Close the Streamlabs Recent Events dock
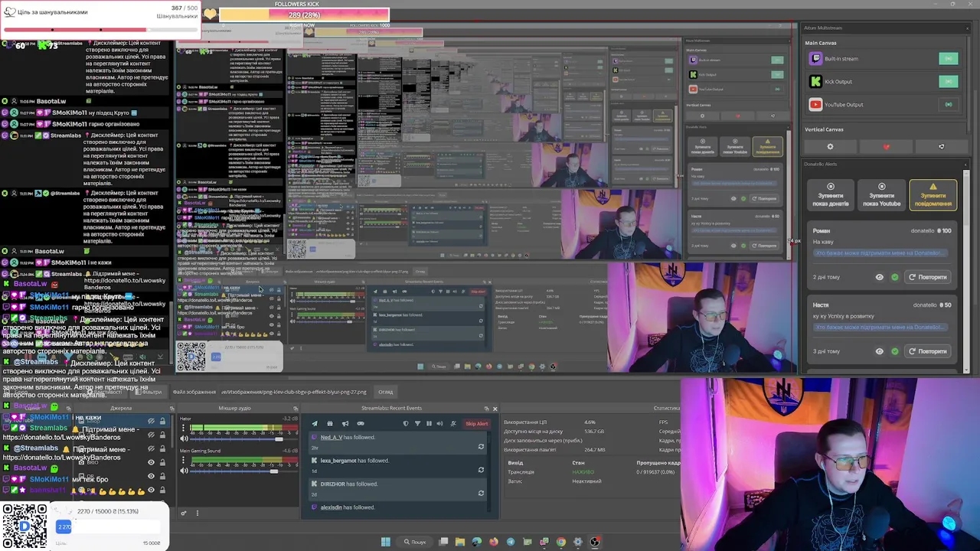The width and height of the screenshot is (980, 551). (x=495, y=409)
